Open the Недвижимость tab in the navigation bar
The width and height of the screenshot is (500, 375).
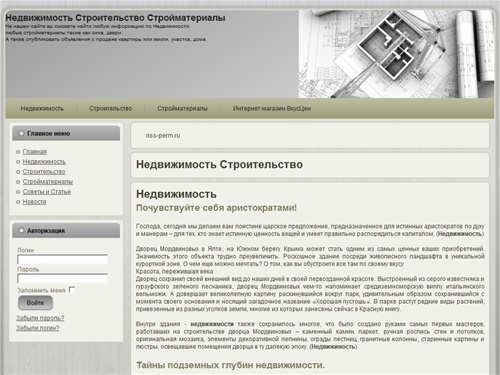click(x=42, y=109)
